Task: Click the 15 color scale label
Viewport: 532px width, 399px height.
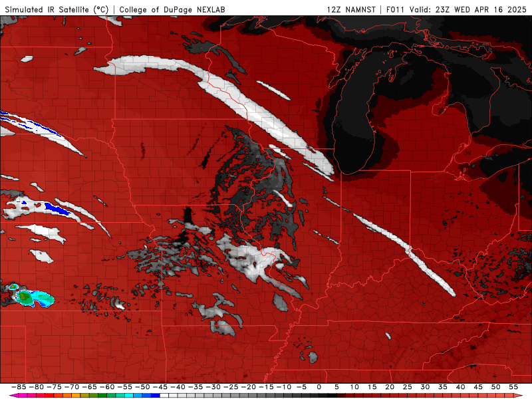Action: (372, 387)
